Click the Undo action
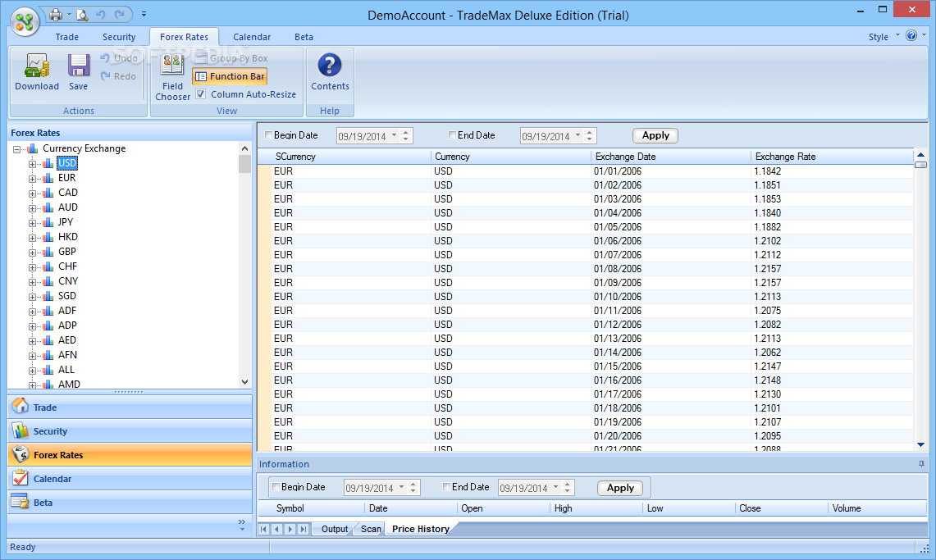936x560 pixels. [119, 58]
